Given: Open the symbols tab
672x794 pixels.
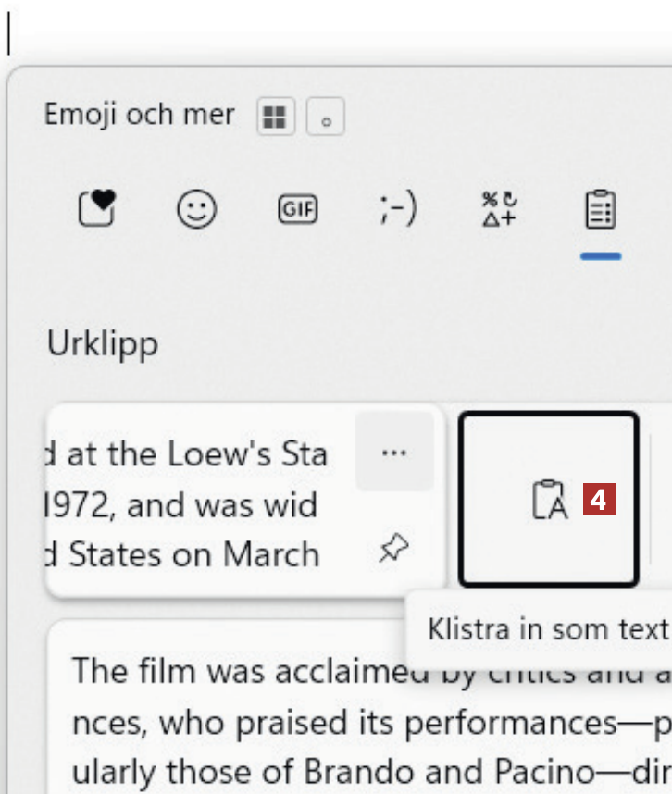Looking at the screenshot, I should pyautogui.click(x=500, y=209).
